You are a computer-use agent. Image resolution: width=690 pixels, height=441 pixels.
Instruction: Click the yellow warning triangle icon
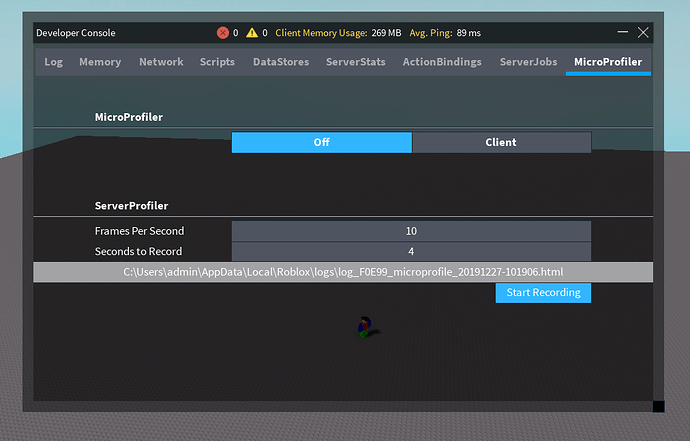[x=252, y=33]
